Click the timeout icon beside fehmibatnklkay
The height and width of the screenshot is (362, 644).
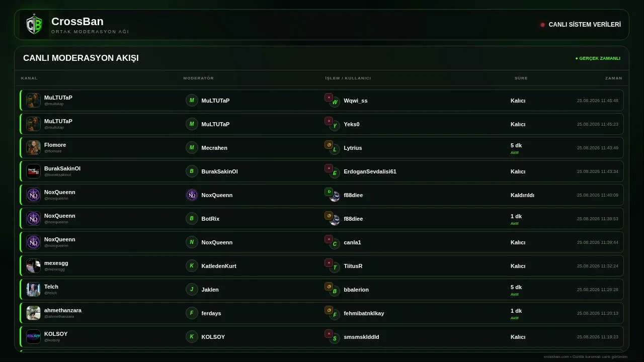[x=329, y=310]
